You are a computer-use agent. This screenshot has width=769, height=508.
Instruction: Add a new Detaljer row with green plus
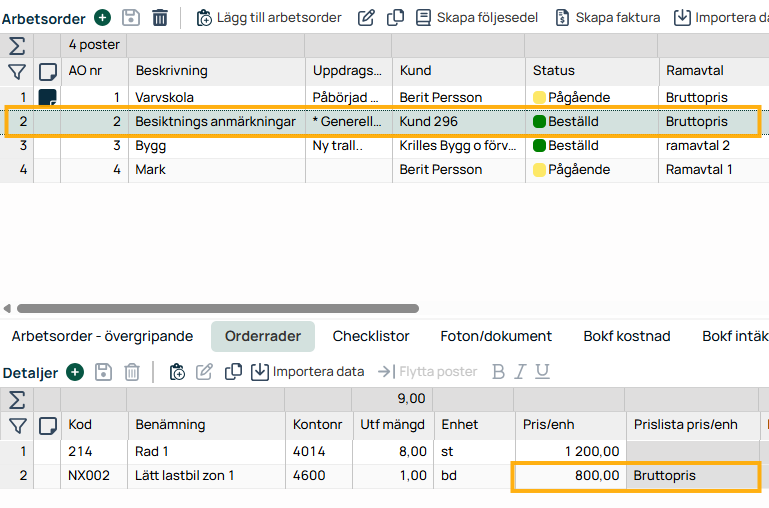[75, 372]
